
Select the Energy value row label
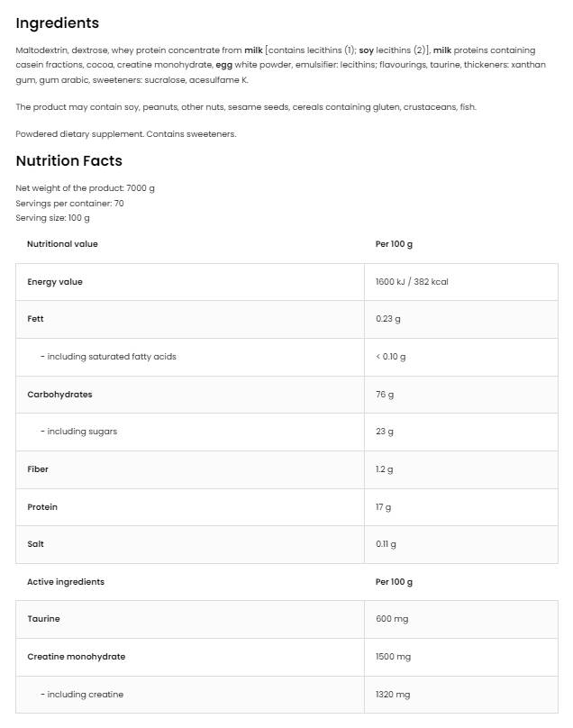pyautogui.click(x=55, y=282)
